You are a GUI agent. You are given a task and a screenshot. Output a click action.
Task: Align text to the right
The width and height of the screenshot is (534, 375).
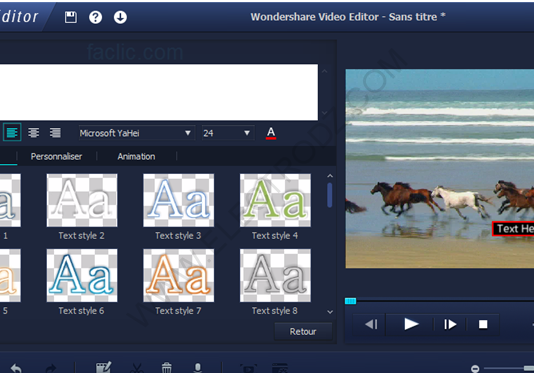tap(55, 132)
